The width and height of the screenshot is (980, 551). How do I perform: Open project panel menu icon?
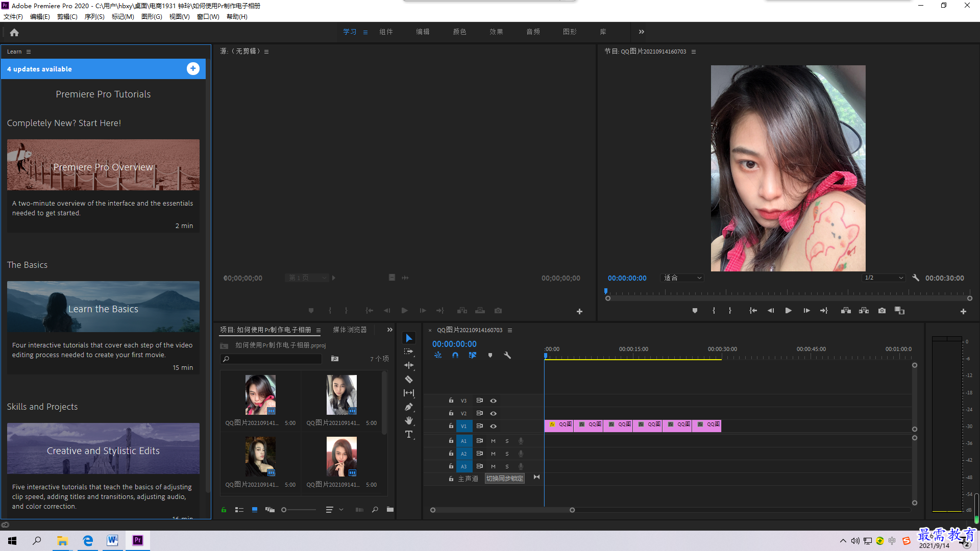(x=318, y=330)
